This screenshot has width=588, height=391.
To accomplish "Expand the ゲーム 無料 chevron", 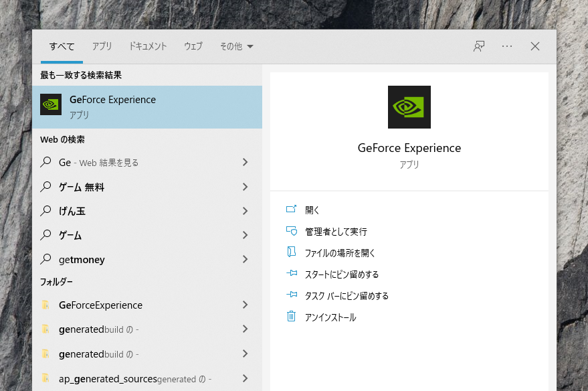I will (x=246, y=187).
